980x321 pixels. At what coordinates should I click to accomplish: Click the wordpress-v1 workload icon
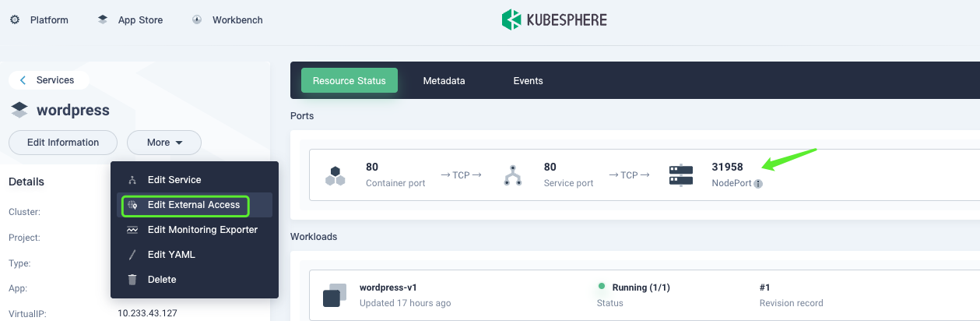335,295
